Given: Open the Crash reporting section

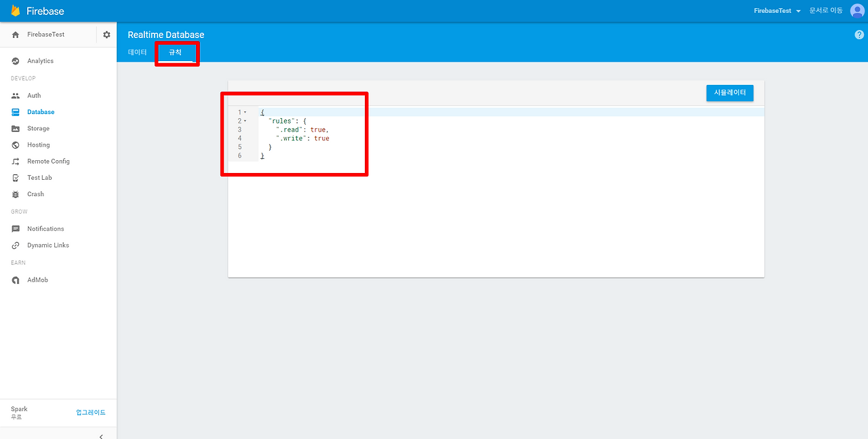Looking at the screenshot, I should [x=34, y=194].
